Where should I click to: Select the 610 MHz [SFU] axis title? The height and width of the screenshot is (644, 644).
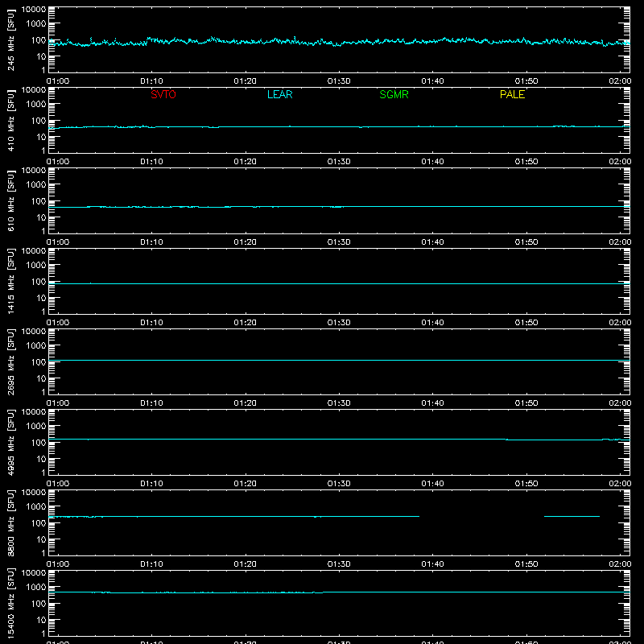pyautogui.click(x=11, y=200)
